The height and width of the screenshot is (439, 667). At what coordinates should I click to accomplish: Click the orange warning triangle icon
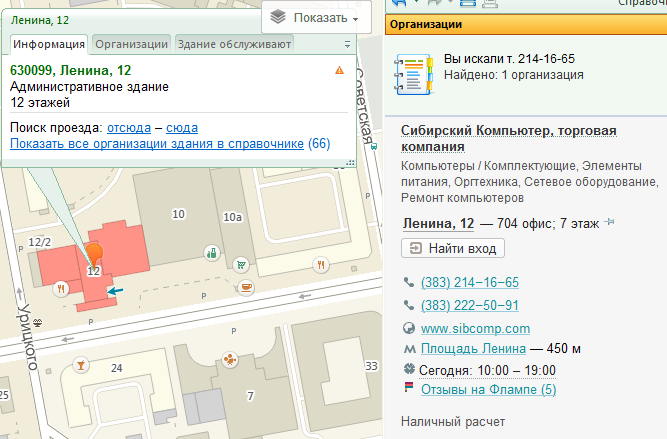339,70
